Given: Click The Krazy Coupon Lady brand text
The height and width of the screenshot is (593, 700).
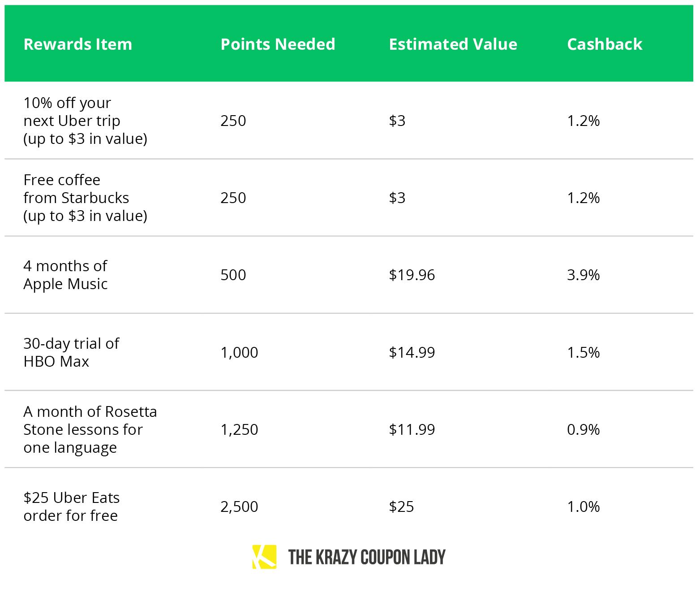Looking at the screenshot, I should (367, 557).
